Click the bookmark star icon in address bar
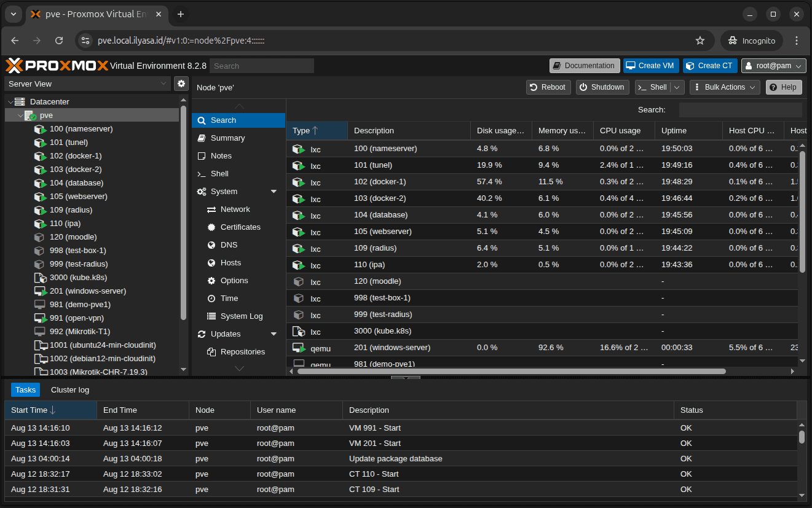The image size is (812, 508). click(x=700, y=41)
